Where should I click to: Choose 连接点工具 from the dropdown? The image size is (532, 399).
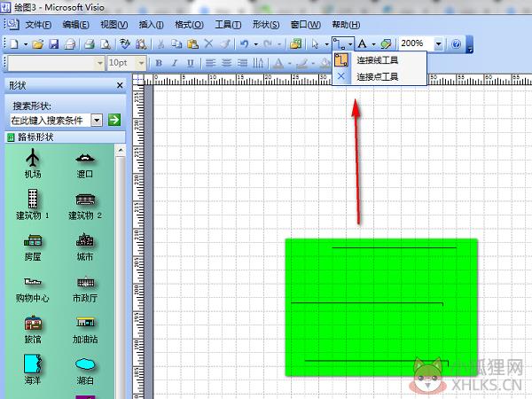(379, 76)
